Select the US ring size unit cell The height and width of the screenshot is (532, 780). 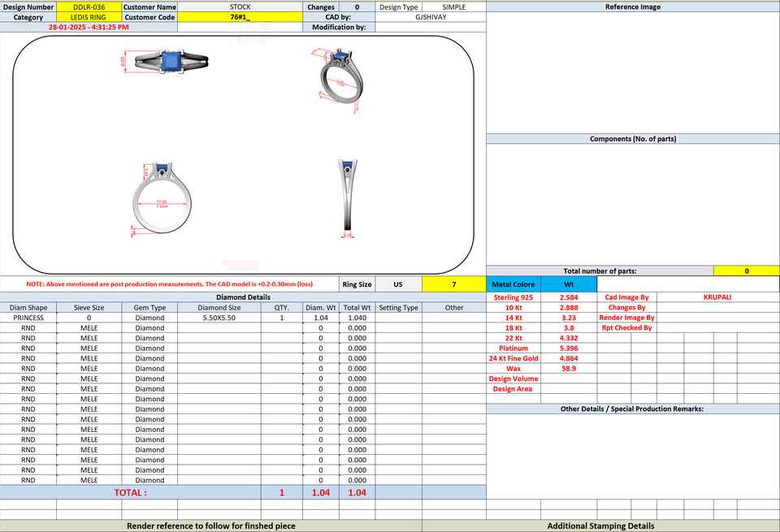coord(398,284)
